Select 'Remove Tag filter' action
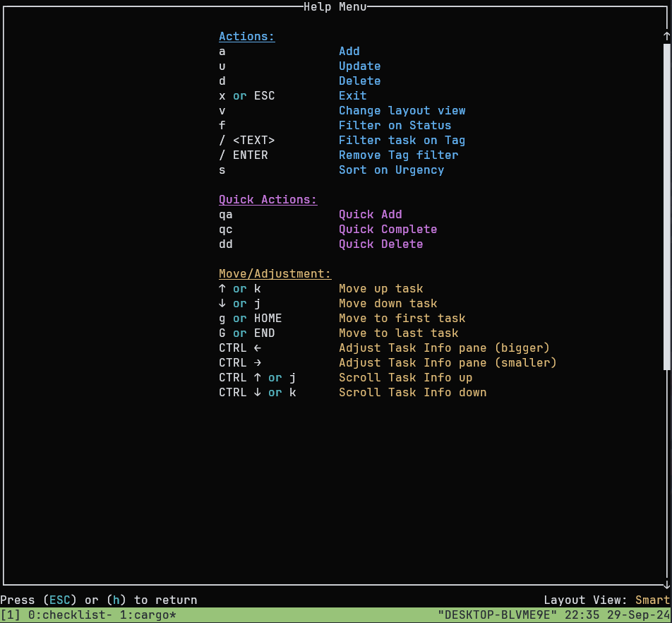Screen dimensions: 672x623 (x=398, y=155)
